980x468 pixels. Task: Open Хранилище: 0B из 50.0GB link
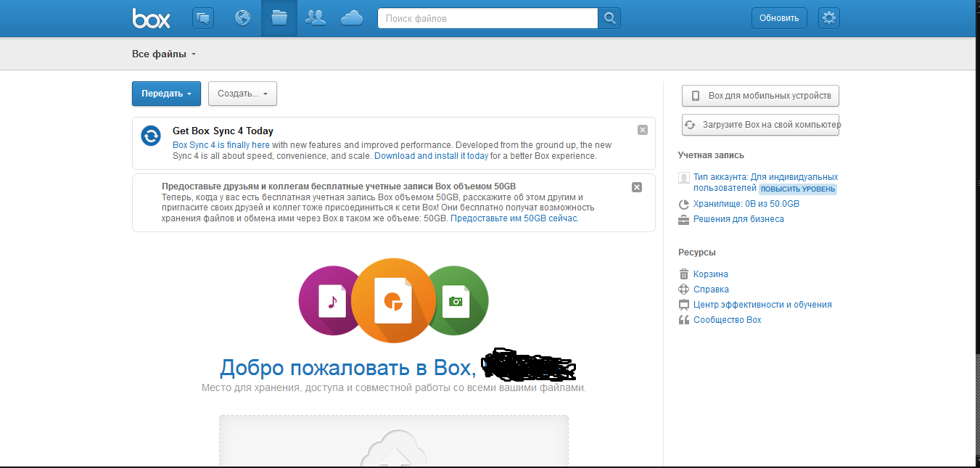pyautogui.click(x=746, y=205)
